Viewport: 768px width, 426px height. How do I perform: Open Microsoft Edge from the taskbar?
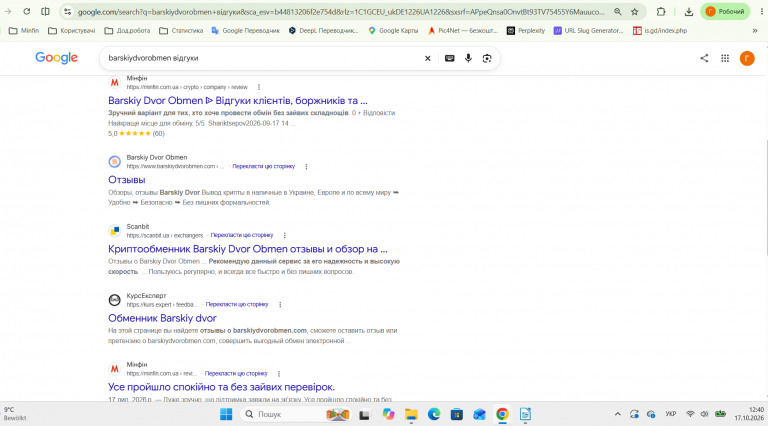pyautogui.click(x=434, y=414)
